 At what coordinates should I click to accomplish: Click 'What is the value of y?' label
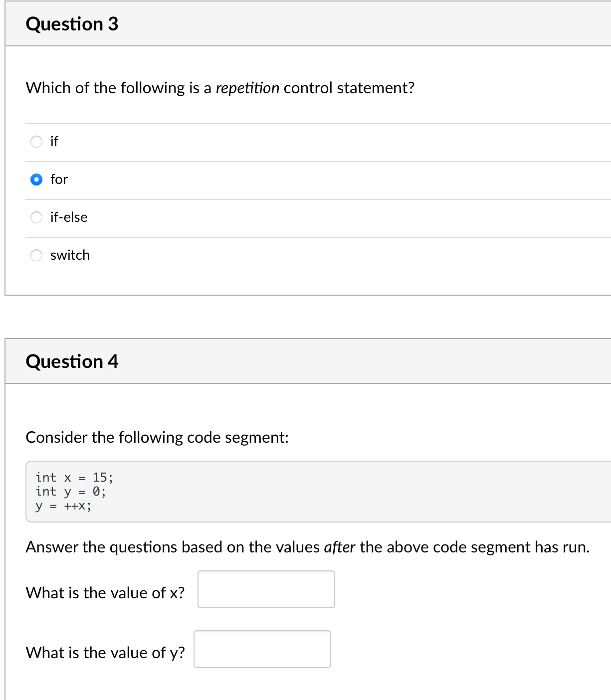(x=105, y=653)
